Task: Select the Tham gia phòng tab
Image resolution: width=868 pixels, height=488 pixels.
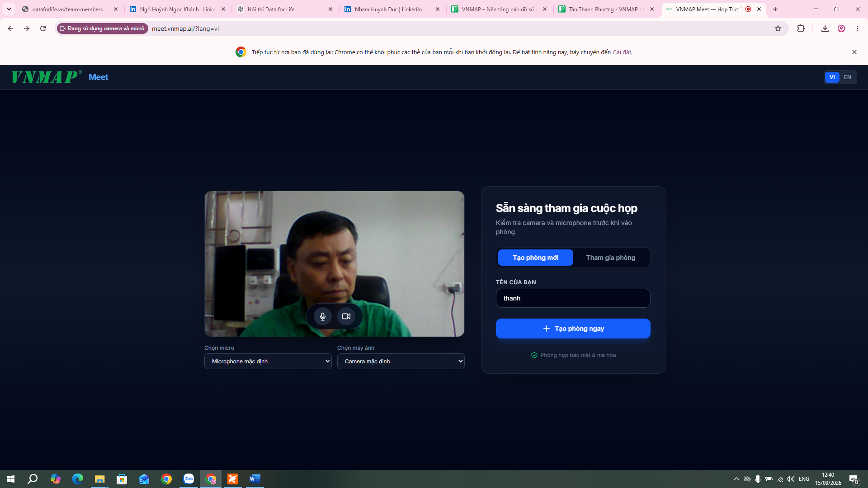Action: tap(611, 258)
